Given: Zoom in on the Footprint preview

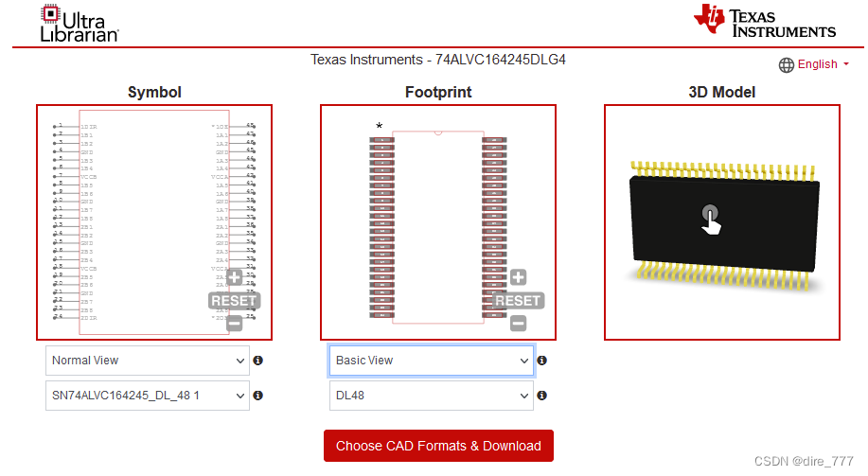Looking at the screenshot, I should [x=518, y=277].
